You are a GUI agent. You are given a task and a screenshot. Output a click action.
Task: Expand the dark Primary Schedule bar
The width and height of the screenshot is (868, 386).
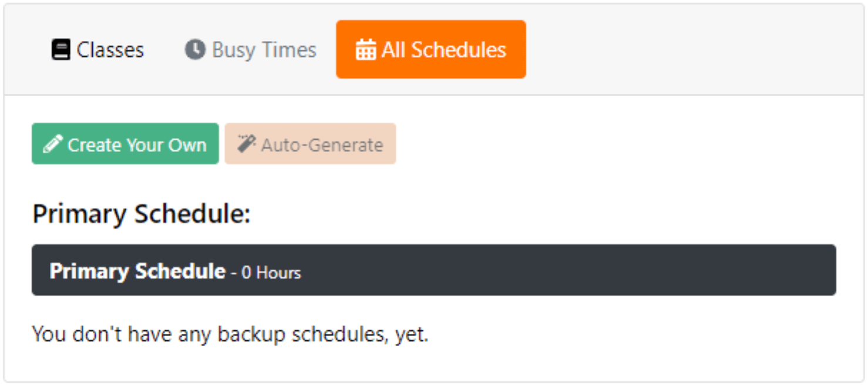(x=433, y=270)
